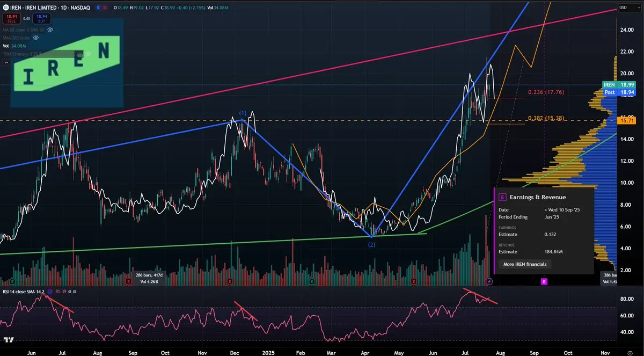Show the SMA 325 indicator via eye icon
Viewport: 644px width, 356px height.
click(x=36, y=38)
